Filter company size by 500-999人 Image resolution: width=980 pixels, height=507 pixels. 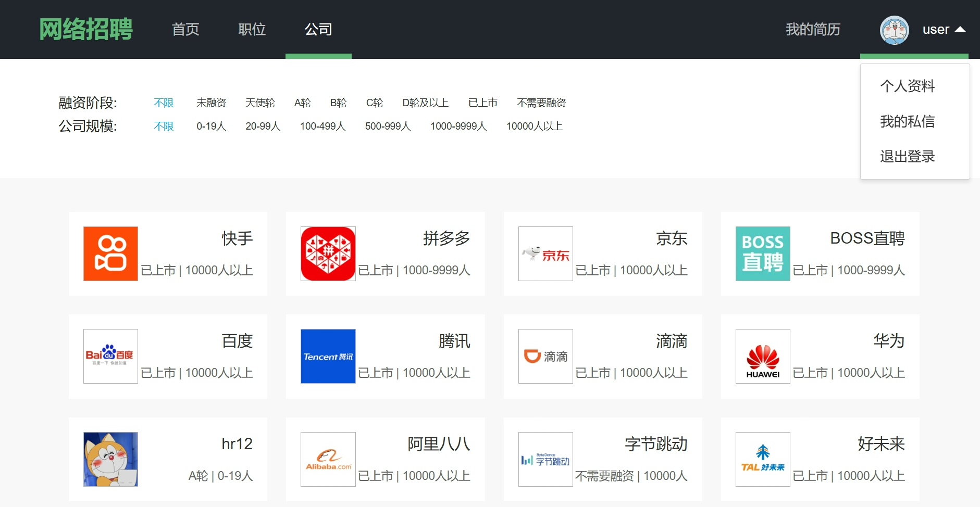388,126
